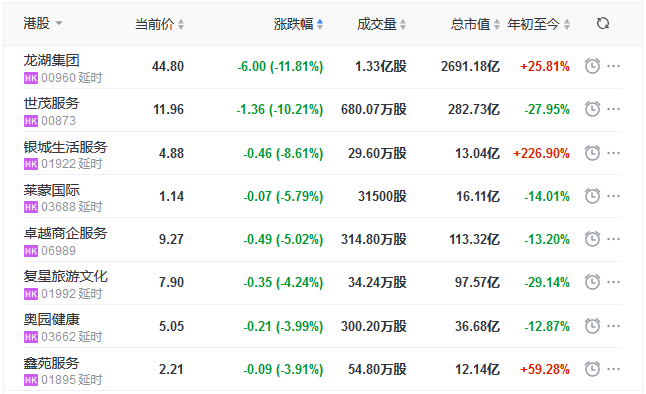Click market cap 2691.18亿
Screen dimensions: 646x394
click(470, 66)
